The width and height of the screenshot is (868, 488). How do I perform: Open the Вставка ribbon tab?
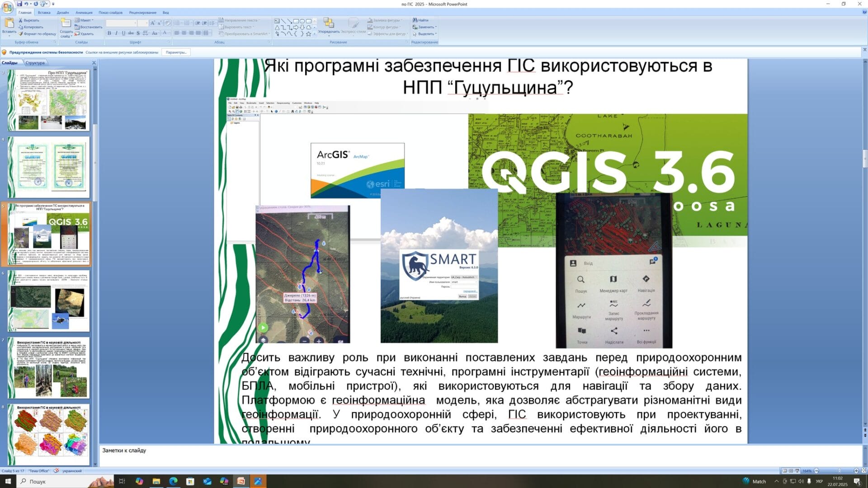44,13
